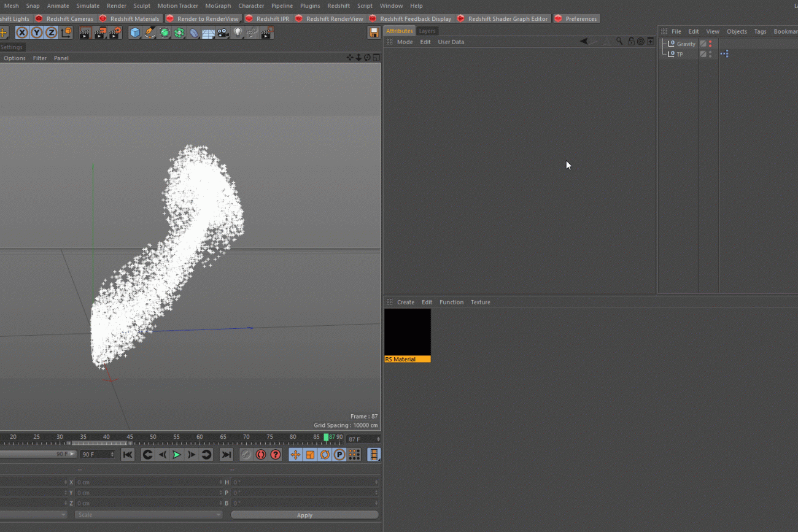Toggle the Attributes panel lock icon
The height and width of the screenshot is (532, 798).
(630, 42)
